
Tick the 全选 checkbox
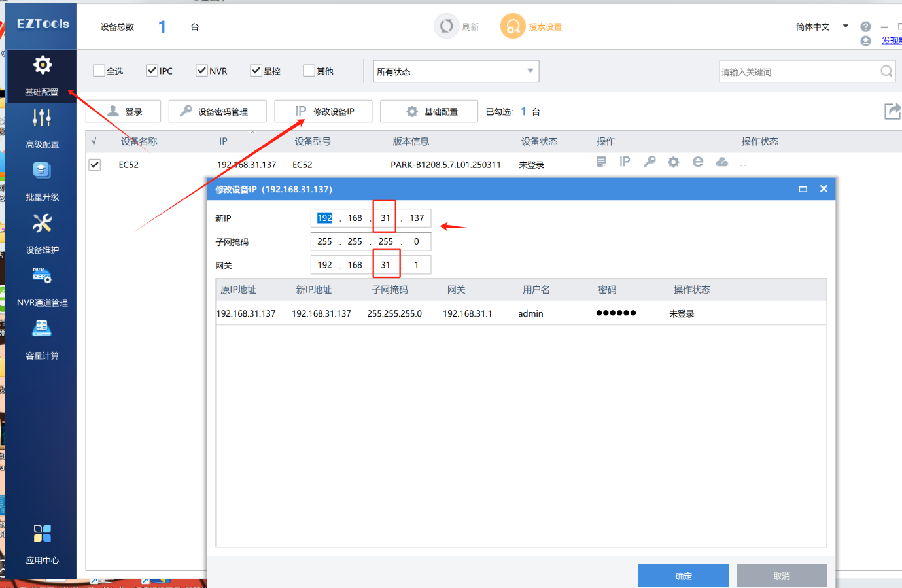[x=99, y=71]
